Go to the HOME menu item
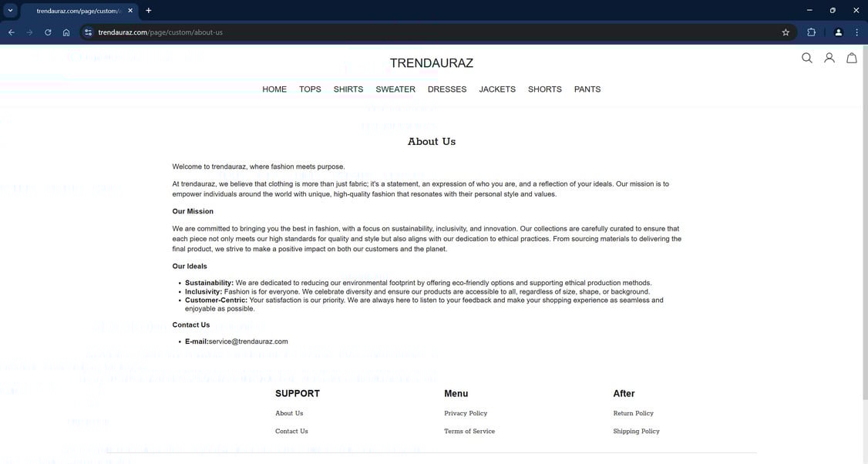Screen dimensions: 868x464 274,89
